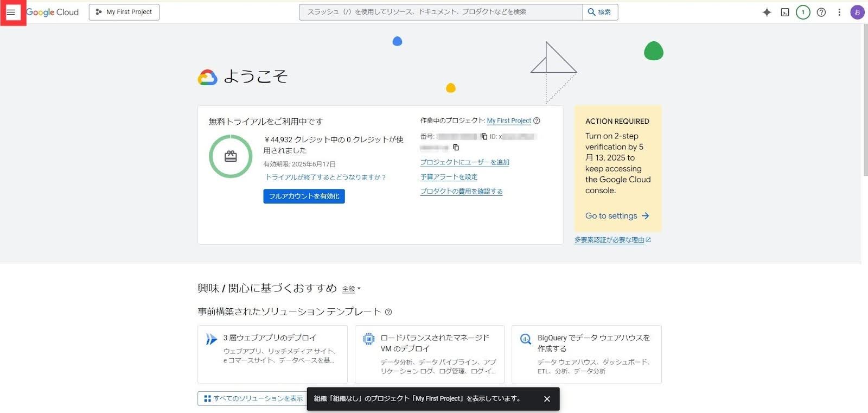The image size is (868, 413).
Task: Open the purple account avatar
Action: tap(857, 12)
